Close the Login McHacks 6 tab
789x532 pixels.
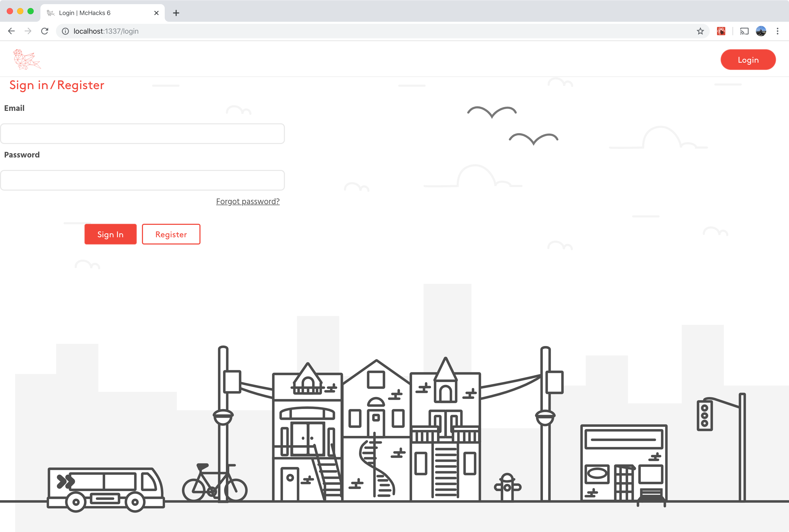[x=156, y=13]
